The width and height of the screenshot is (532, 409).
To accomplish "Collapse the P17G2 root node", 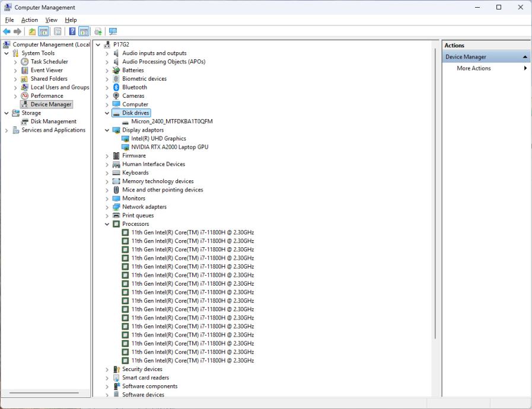I will pos(98,44).
